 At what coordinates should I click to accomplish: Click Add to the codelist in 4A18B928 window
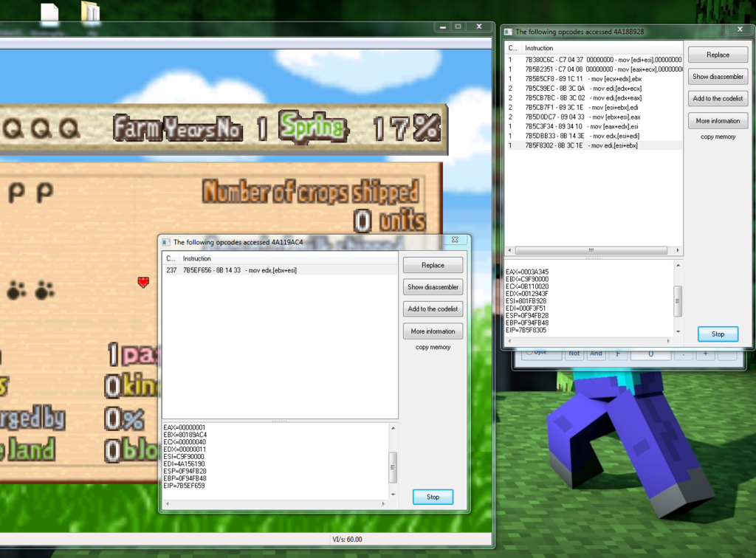[718, 99]
